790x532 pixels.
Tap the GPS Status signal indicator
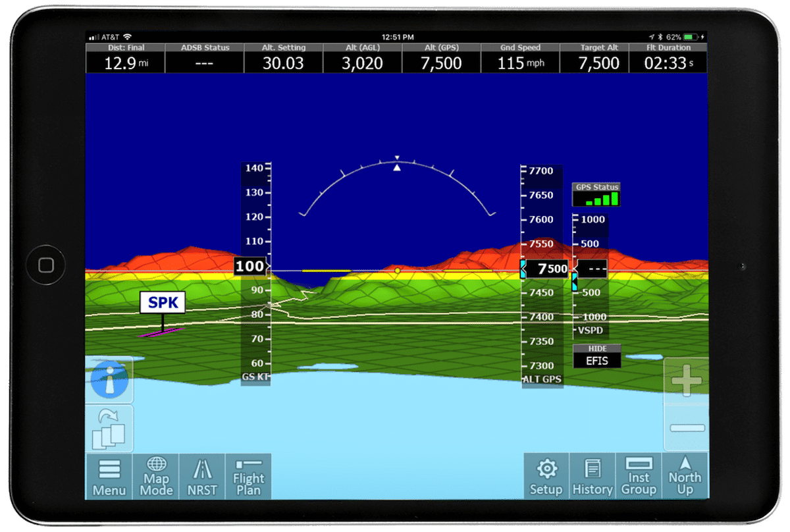click(x=597, y=195)
